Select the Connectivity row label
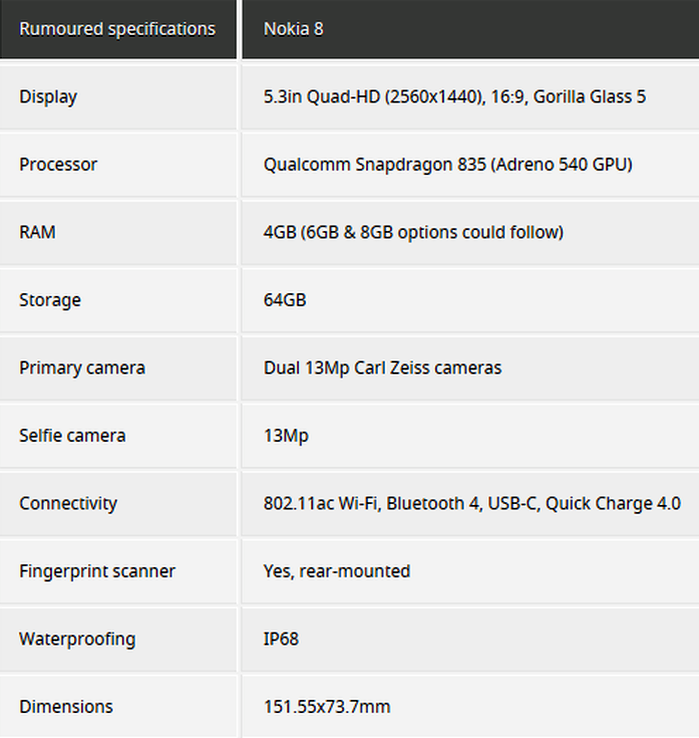Screen dimensions: 699x738 [68, 504]
